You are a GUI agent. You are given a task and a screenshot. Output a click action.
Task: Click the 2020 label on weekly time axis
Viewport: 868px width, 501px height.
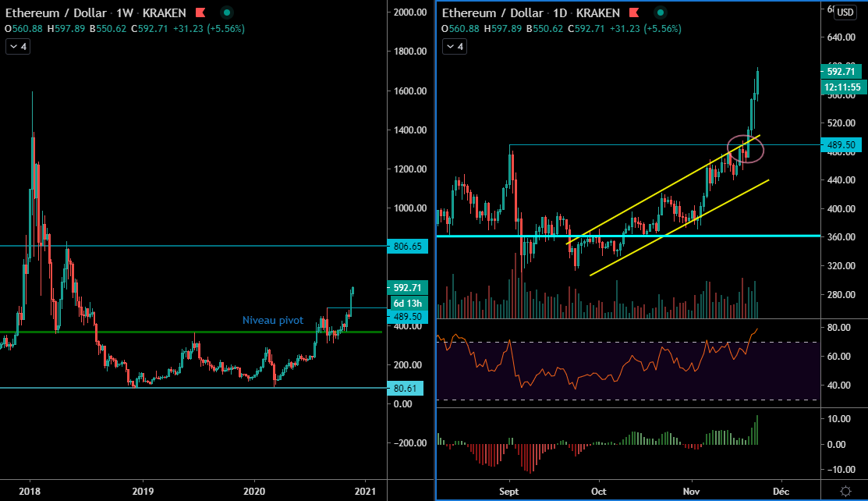253,491
